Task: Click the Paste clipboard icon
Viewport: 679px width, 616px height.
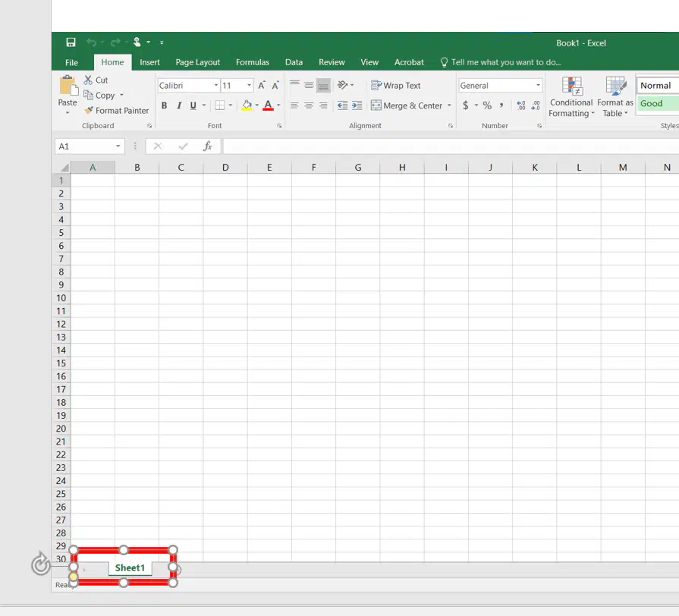Action: click(x=68, y=85)
